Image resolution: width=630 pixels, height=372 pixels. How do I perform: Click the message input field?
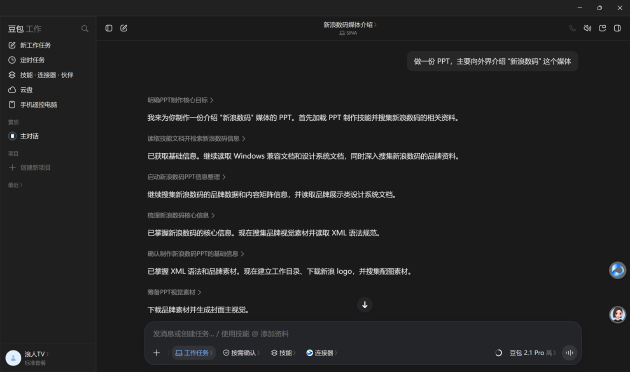click(x=363, y=333)
